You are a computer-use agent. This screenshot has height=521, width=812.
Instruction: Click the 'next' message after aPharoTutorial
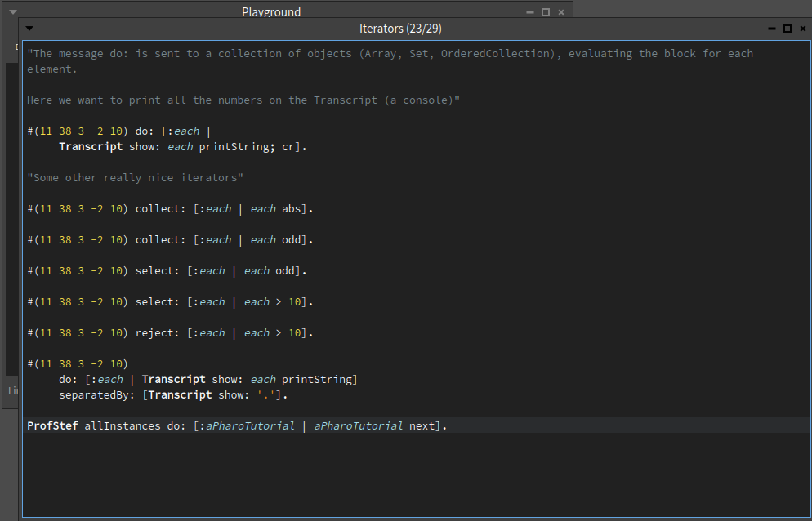coord(422,425)
